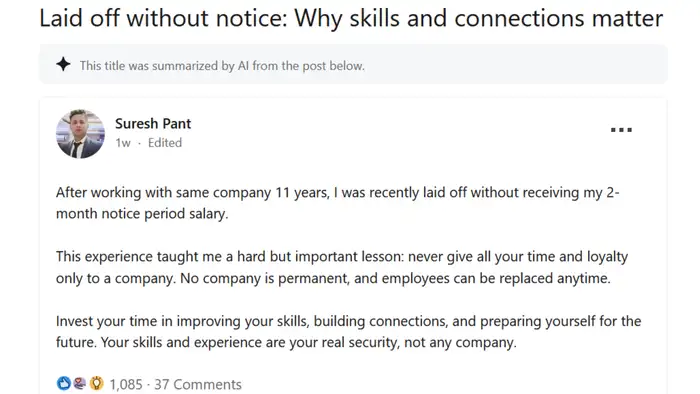
Task: Click the "This title was summarized by AI" notice
Action: (222, 66)
